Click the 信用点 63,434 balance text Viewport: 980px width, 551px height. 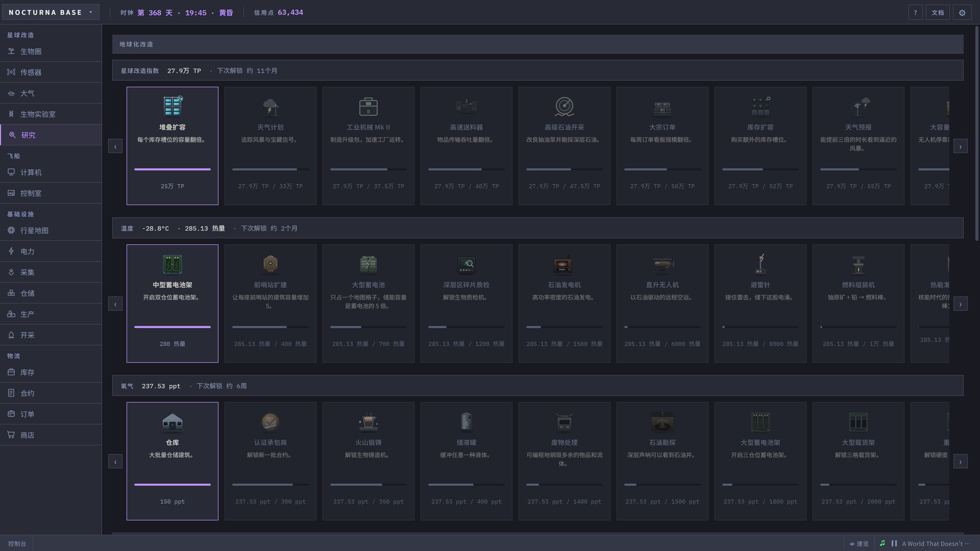click(x=279, y=13)
